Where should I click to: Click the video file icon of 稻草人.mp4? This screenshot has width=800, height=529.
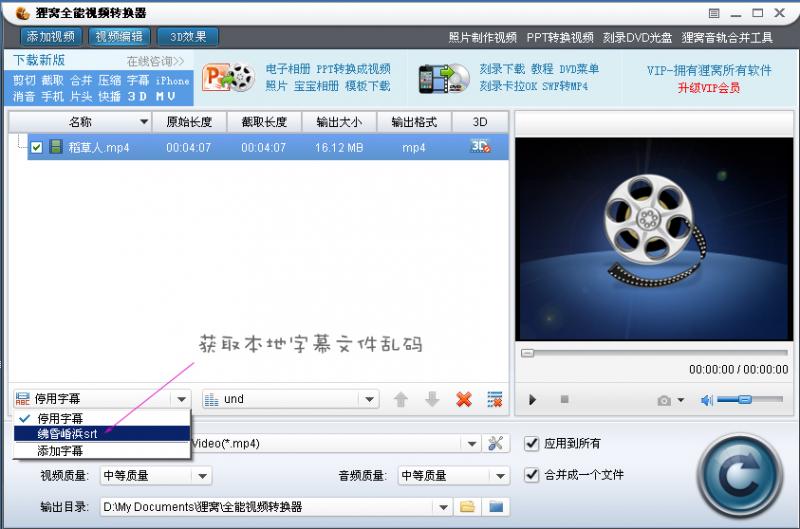coord(56,147)
